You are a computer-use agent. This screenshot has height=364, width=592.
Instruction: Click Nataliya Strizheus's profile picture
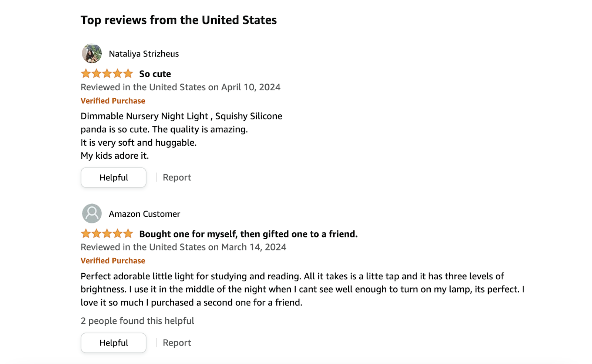click(91, 53)
